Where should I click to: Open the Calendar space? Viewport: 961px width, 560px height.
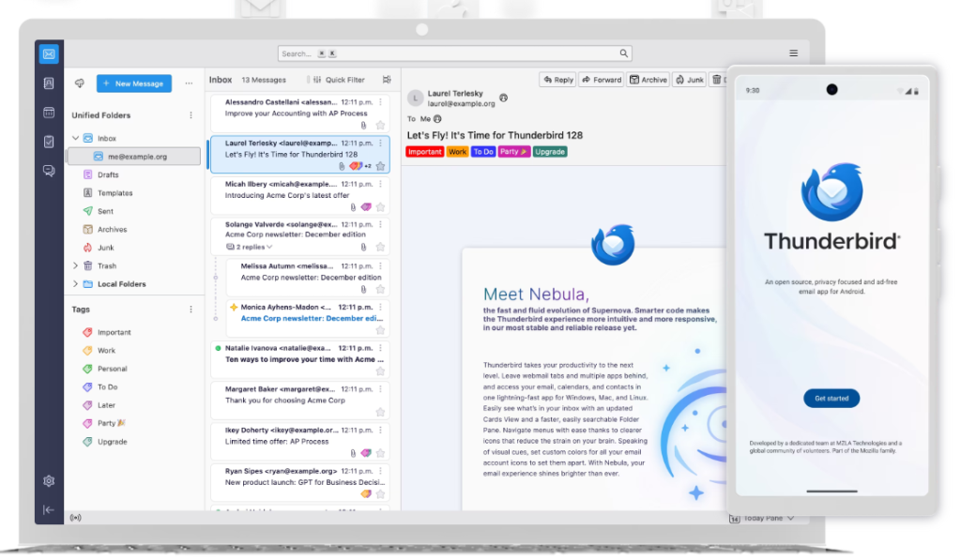pyautogui.click(x=49, y=113)
